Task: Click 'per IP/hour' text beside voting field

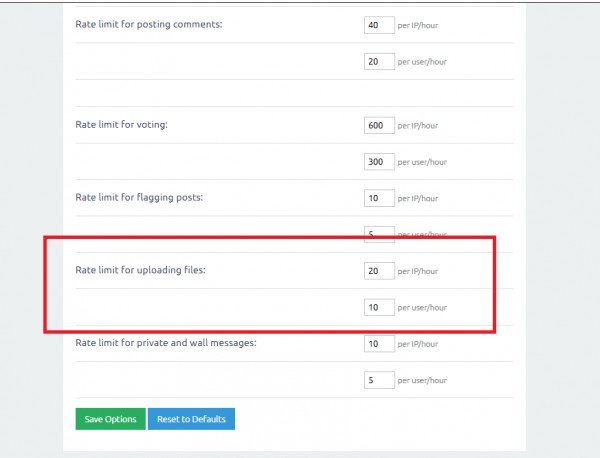Action: tap(418, 126)
